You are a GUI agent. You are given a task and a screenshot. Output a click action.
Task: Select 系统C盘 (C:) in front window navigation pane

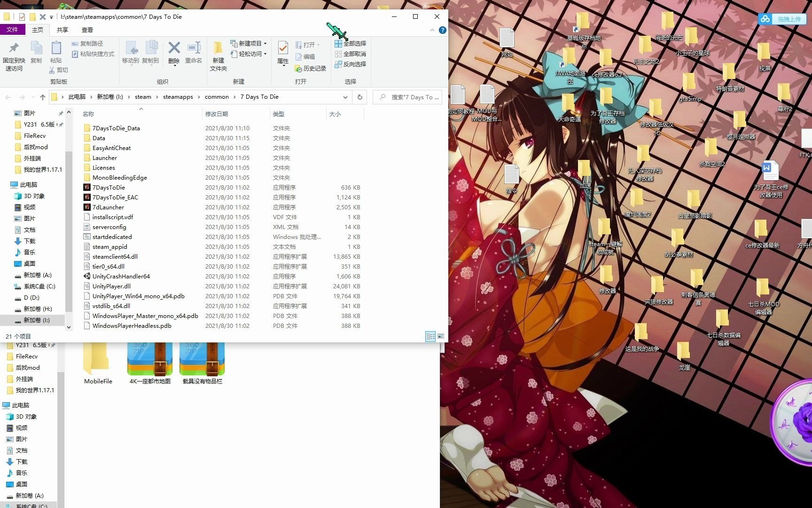click(39, 286)
